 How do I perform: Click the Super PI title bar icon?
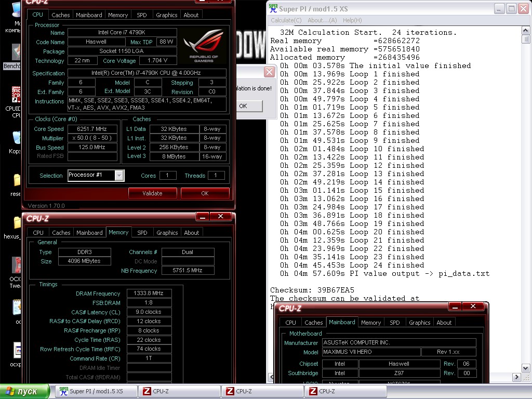pyautogui.click(x=273, y=8)
